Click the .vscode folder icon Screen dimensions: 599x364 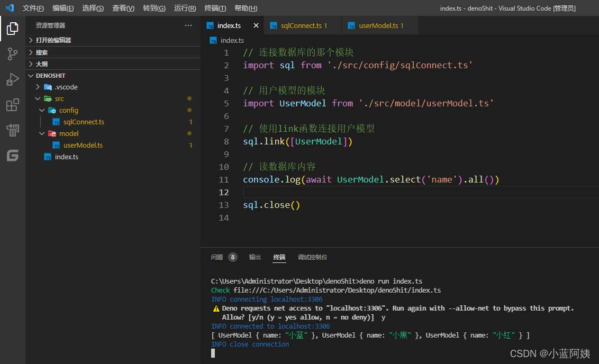(48, 87)
